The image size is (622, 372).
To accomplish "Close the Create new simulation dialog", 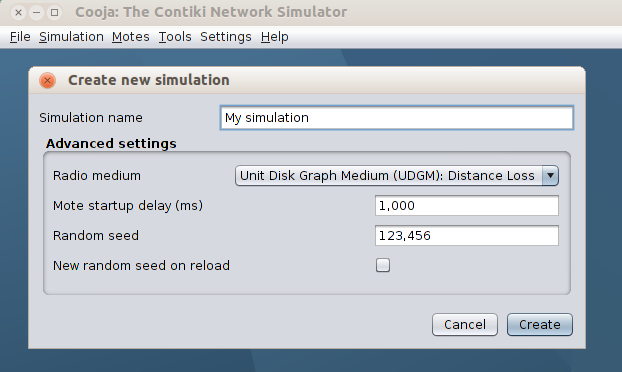I will (x=47, y=81).
